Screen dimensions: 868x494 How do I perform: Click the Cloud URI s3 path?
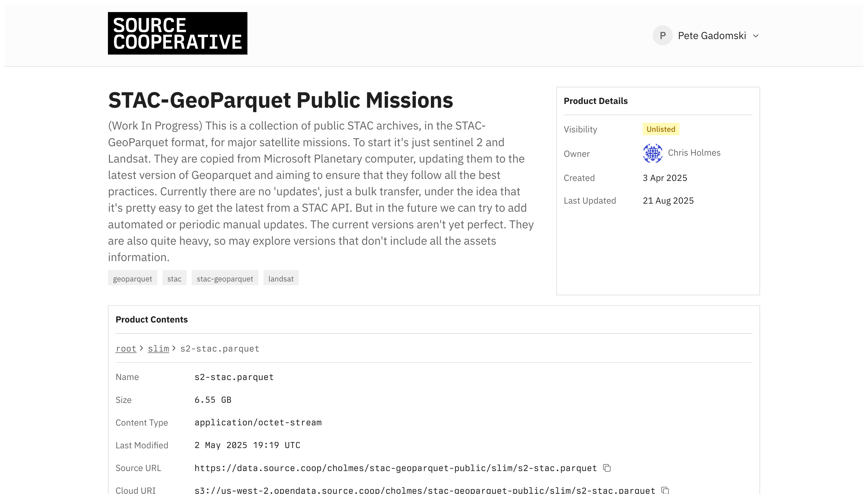425,490
